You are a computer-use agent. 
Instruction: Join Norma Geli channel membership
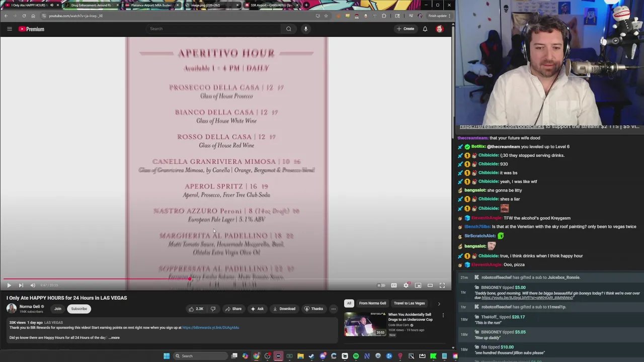tap(58, 309)
